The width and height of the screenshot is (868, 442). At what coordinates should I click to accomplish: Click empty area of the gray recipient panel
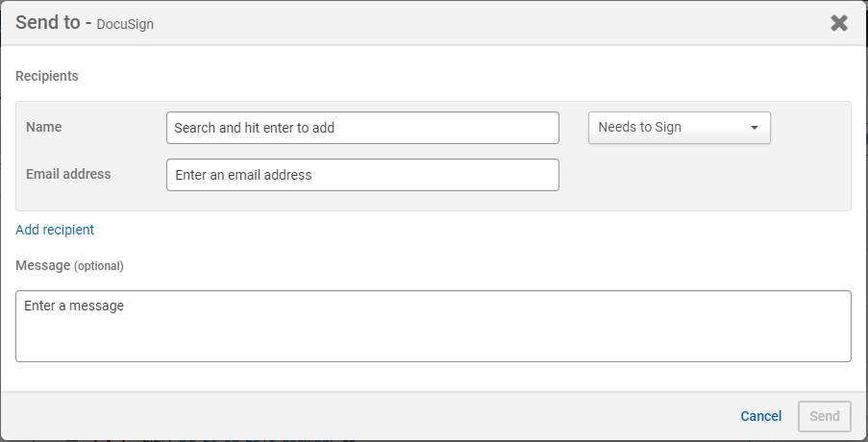point(702,178)
